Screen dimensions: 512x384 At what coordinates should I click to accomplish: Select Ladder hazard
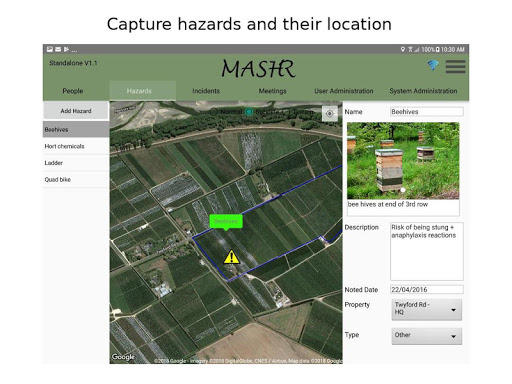(x=76, y=163)
